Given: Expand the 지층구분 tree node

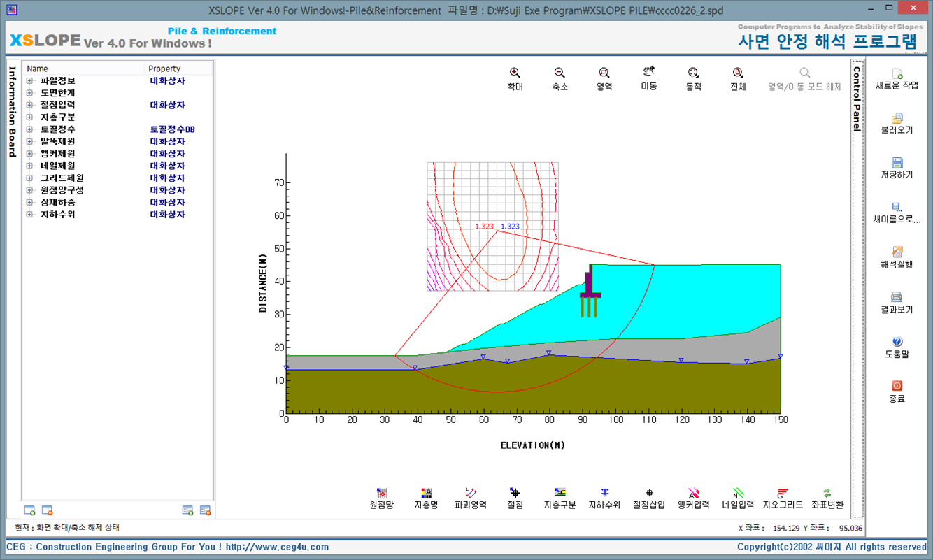Looking at the screenshot, I should click(x=29, y=117).
